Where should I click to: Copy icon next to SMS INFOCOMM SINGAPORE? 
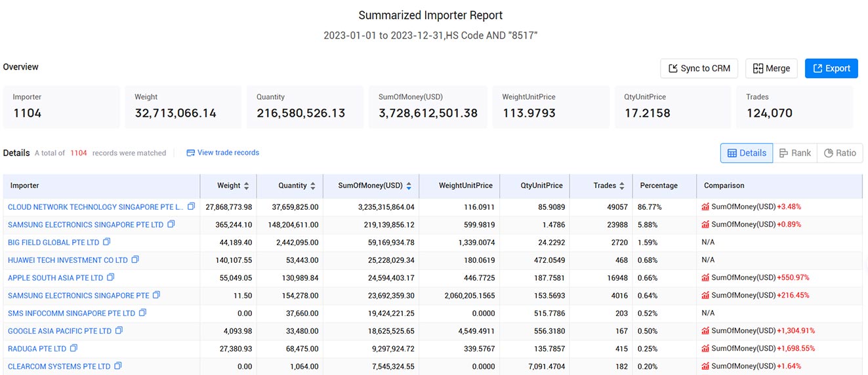(142, 313)
